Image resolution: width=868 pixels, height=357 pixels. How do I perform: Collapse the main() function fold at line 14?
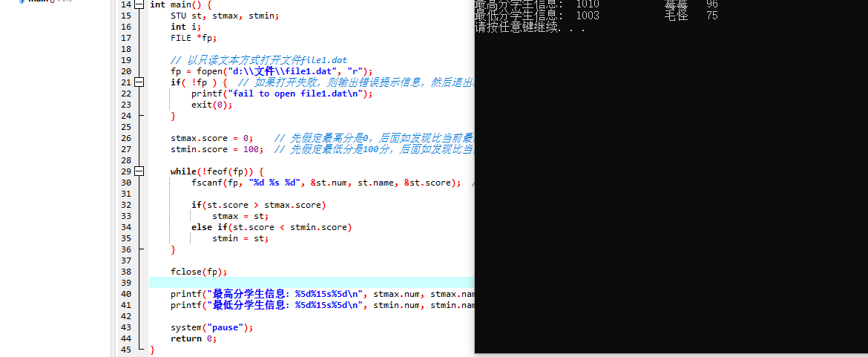tap(139, 4)
